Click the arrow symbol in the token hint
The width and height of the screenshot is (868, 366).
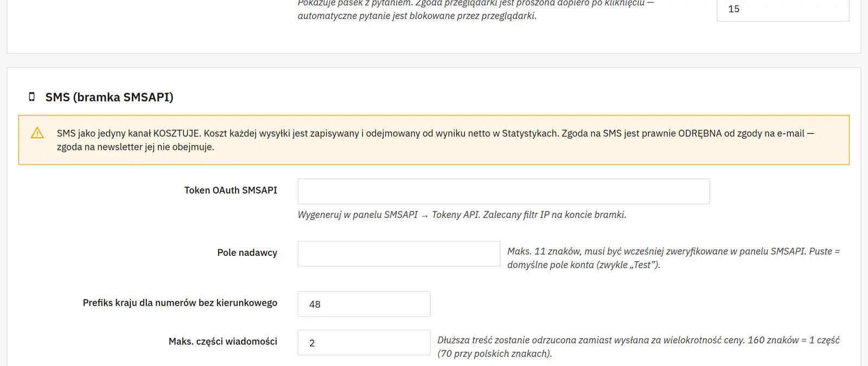tap(425, 215)
